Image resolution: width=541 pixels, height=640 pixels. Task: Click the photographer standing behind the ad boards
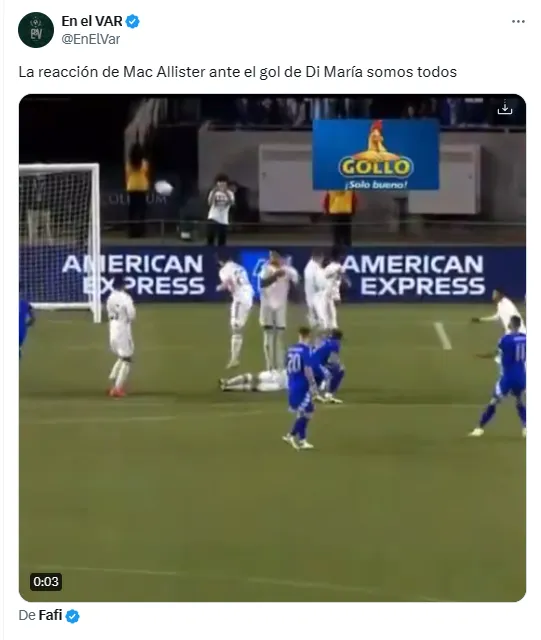[x=220, y=210]
